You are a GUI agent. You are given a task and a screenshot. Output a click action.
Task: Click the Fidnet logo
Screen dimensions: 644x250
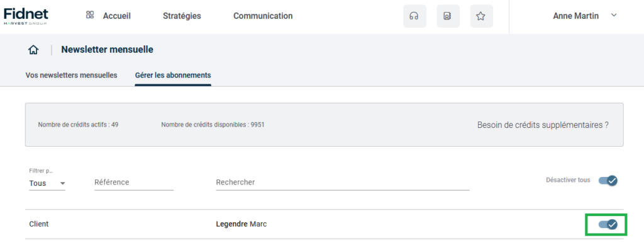tap(26, 16)
